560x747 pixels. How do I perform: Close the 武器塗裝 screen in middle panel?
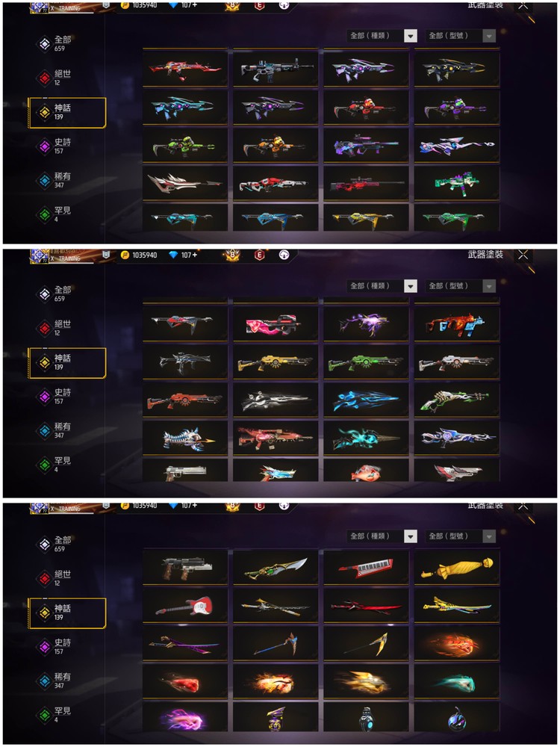click(523, 255)
